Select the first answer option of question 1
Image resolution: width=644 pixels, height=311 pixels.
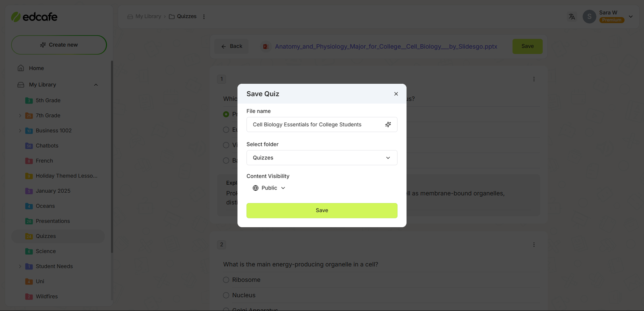226,114
